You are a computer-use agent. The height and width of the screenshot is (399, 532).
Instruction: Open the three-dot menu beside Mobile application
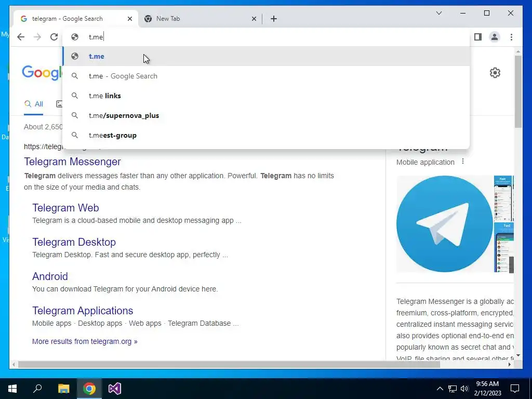coord(463,162)
